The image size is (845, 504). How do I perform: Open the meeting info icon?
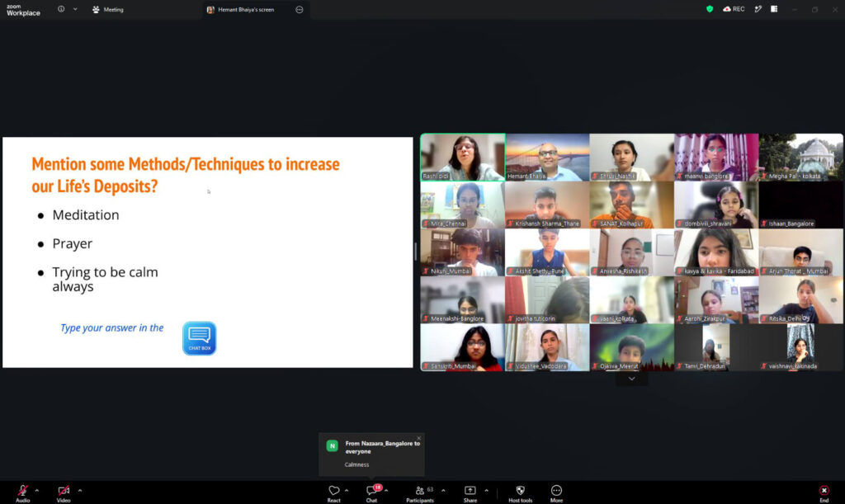[61, 9]
